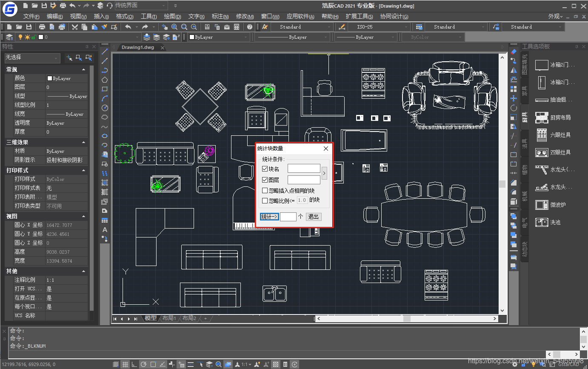Image resolution: width=588 pixels, height=369 pixels.
Task: Click the drawing horizontal scrollbar thumb
Action: 406,318
